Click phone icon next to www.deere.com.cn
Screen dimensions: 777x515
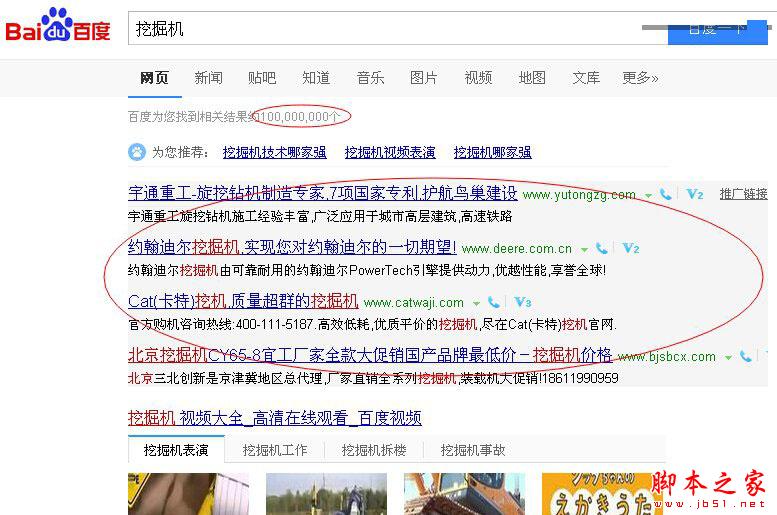[x=602, y=248]
